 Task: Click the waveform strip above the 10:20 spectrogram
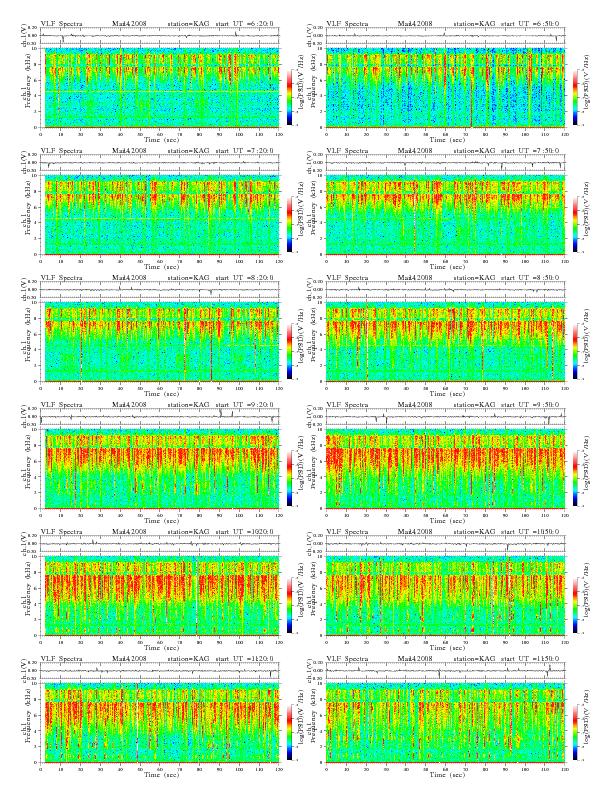(x=160, y=543)
